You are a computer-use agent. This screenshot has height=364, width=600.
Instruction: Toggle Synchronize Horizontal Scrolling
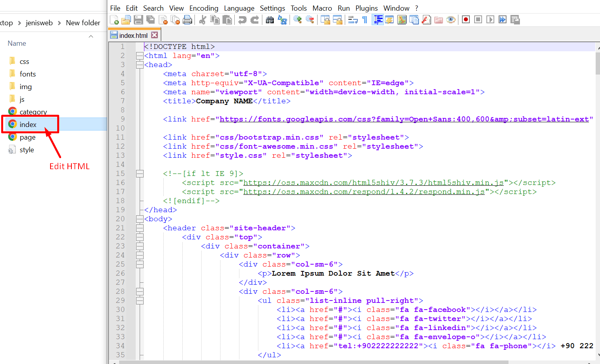point(338,20)
